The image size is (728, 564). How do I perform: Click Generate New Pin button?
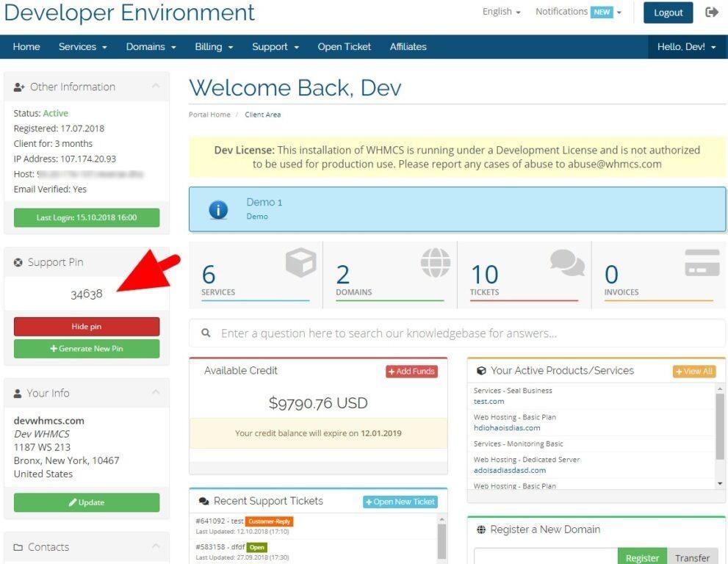click(87, 349)
